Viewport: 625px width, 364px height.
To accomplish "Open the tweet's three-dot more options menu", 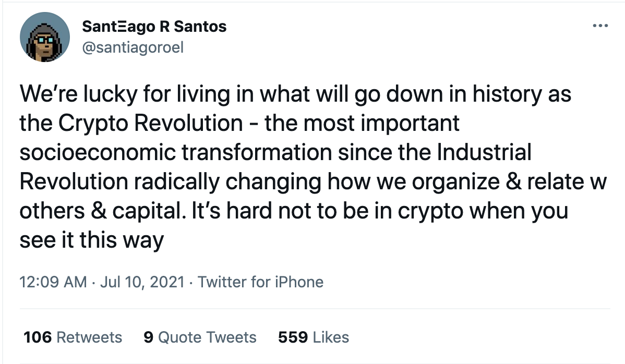I will [600, 26].
